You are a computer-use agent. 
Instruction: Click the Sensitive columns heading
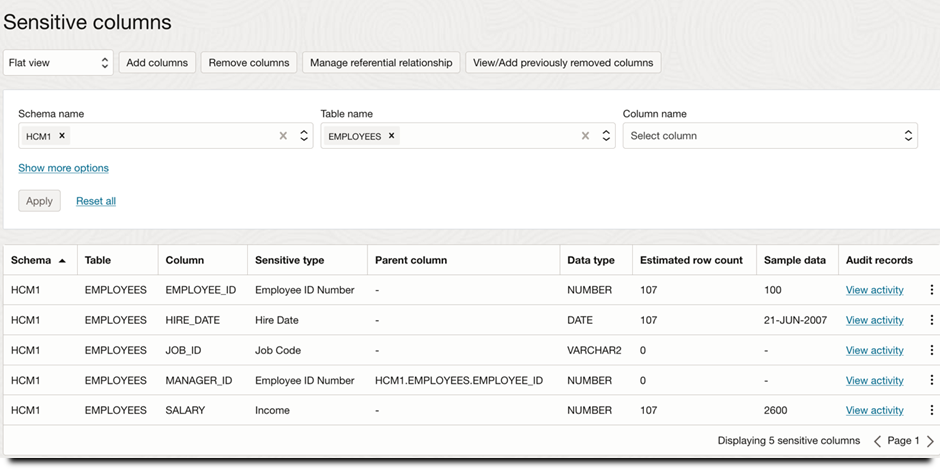(x=88, y=23)
